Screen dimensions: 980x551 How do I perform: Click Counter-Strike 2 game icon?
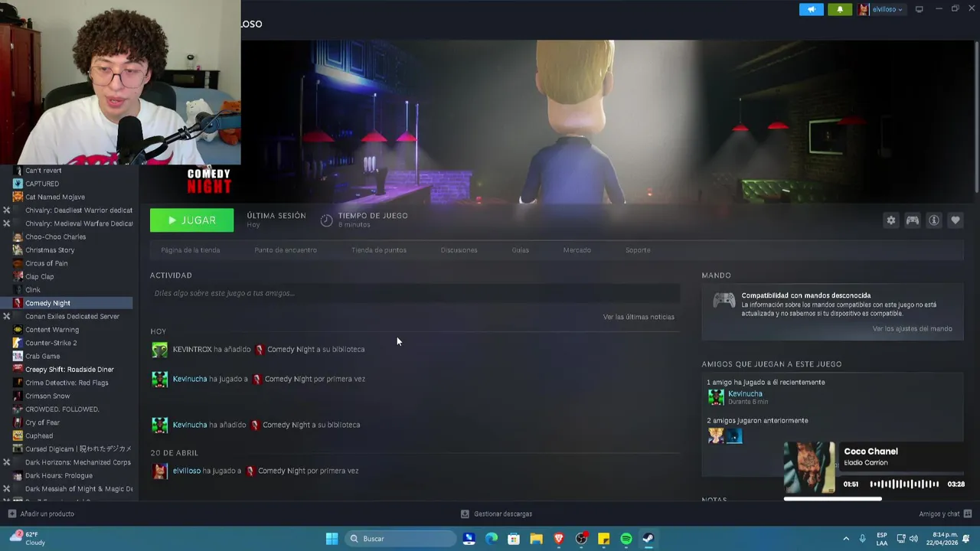(x=18, y=343)
